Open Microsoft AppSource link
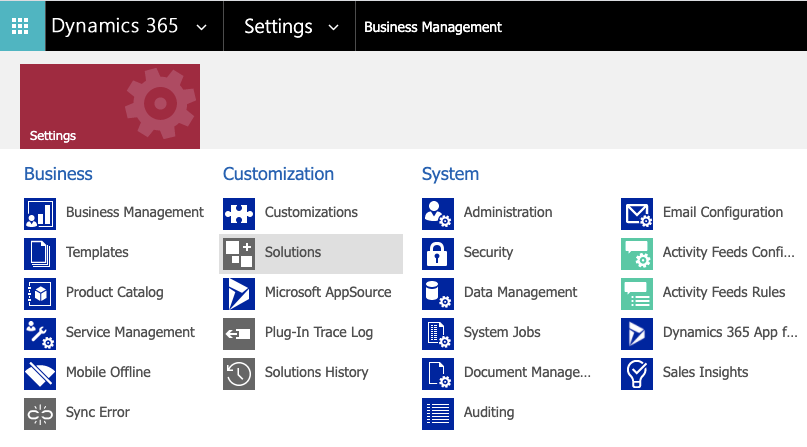The image size is (807, 447). point(328,292)
